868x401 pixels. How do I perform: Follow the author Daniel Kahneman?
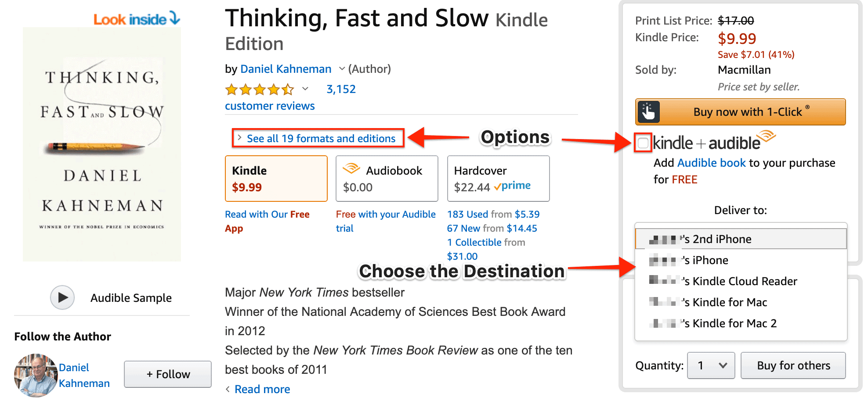167,374
